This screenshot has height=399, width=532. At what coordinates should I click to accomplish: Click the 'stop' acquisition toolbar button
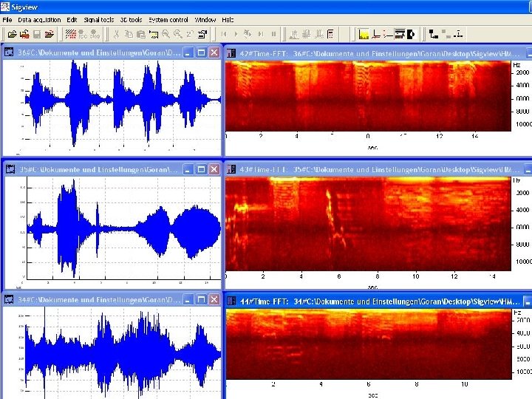95,34
